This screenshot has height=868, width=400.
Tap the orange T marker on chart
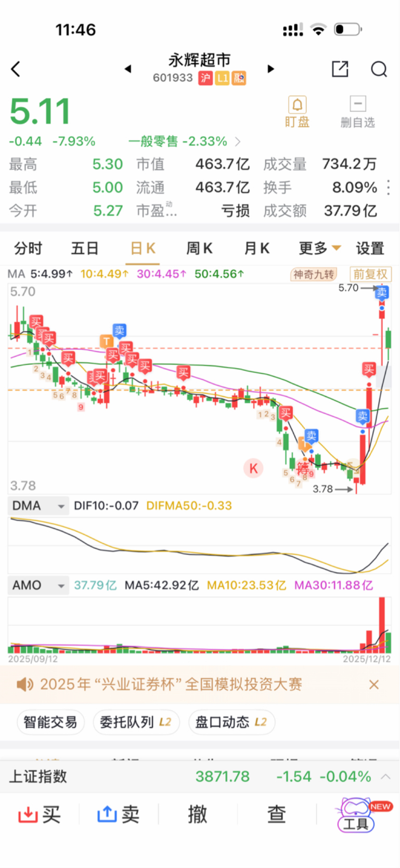click(x=106, y=341)
